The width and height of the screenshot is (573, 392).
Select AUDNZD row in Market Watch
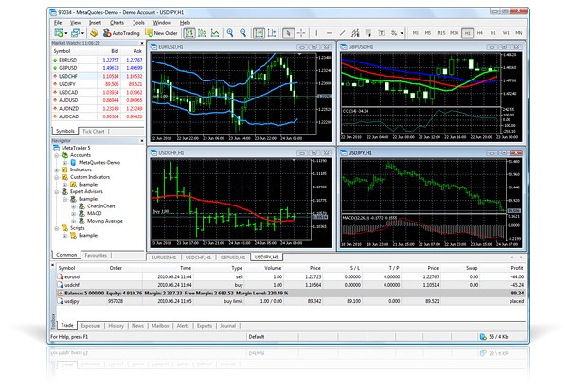98,109
